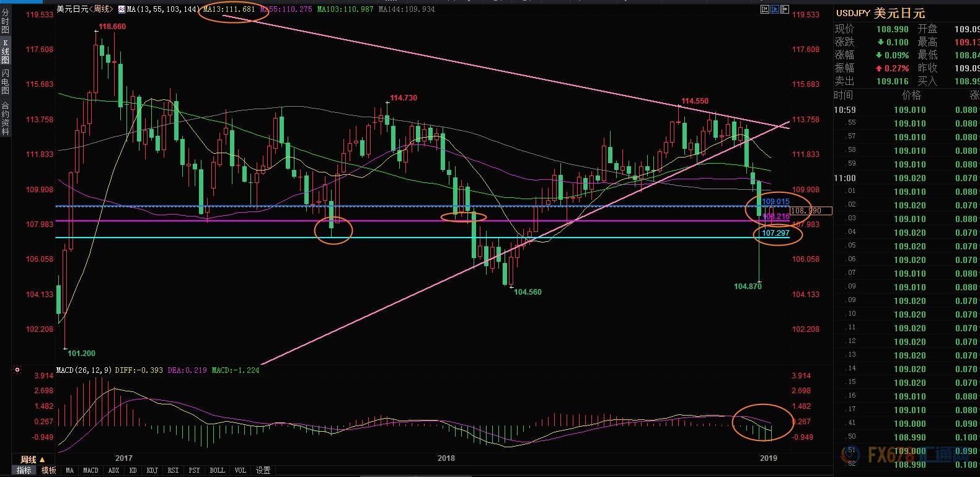The height and width of the screenshot is (477, 980).
Task: Select the KDJ indicator button
Action: pos(152,471)
